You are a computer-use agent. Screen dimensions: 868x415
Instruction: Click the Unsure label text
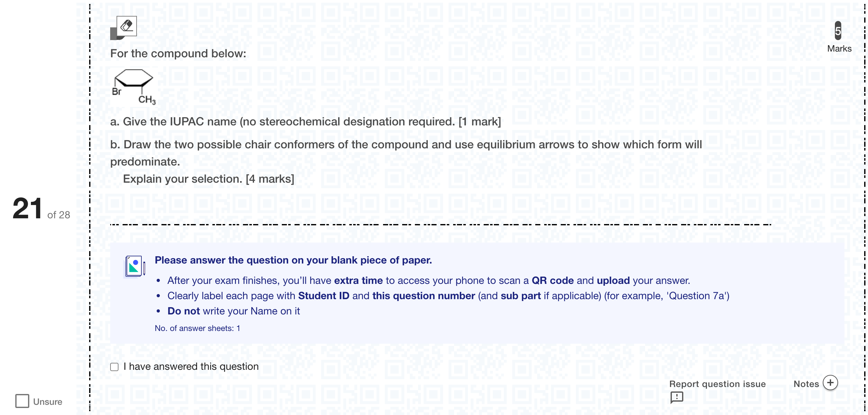47,402
